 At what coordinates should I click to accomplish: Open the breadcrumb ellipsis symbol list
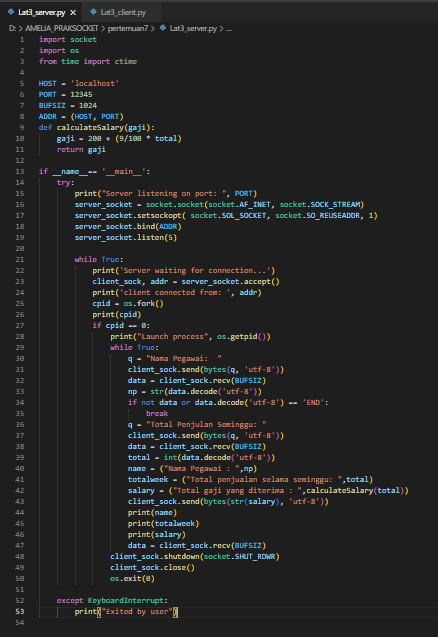[229, 28]
